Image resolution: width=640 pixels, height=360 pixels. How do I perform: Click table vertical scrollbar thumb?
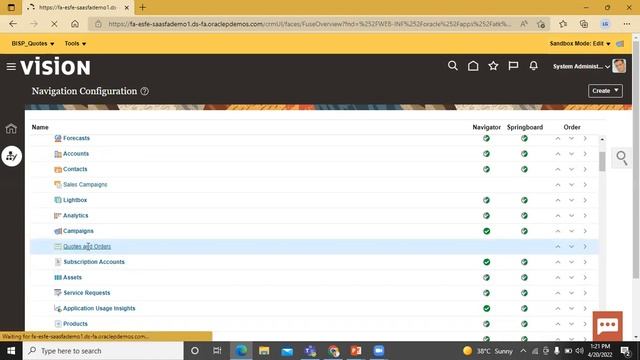[x=602, y=161]
